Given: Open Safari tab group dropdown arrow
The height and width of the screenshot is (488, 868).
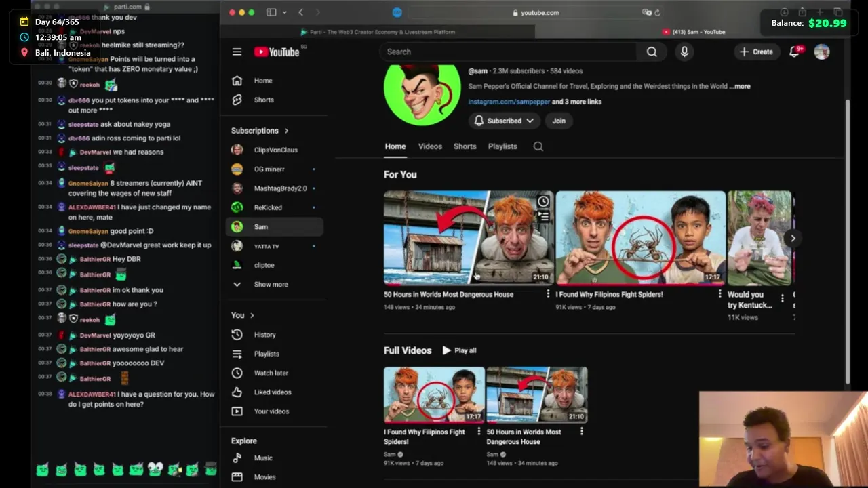Looking at the screenshot, I should [284, 12].
